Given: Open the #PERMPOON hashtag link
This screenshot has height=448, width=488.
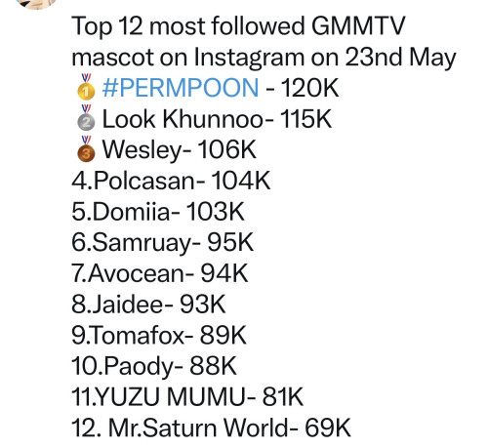Looking at the screenshot, I should 181,88.
